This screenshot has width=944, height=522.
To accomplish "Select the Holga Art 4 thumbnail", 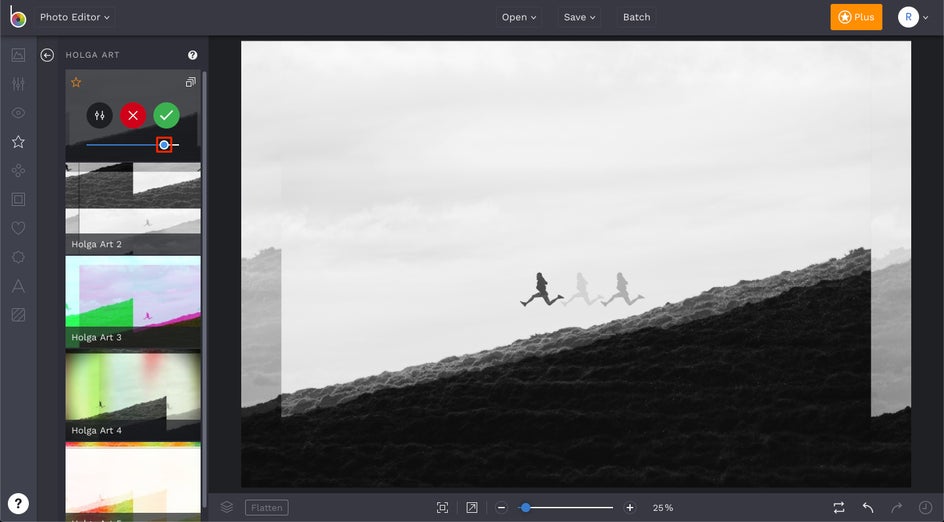I will coord(133,396).
